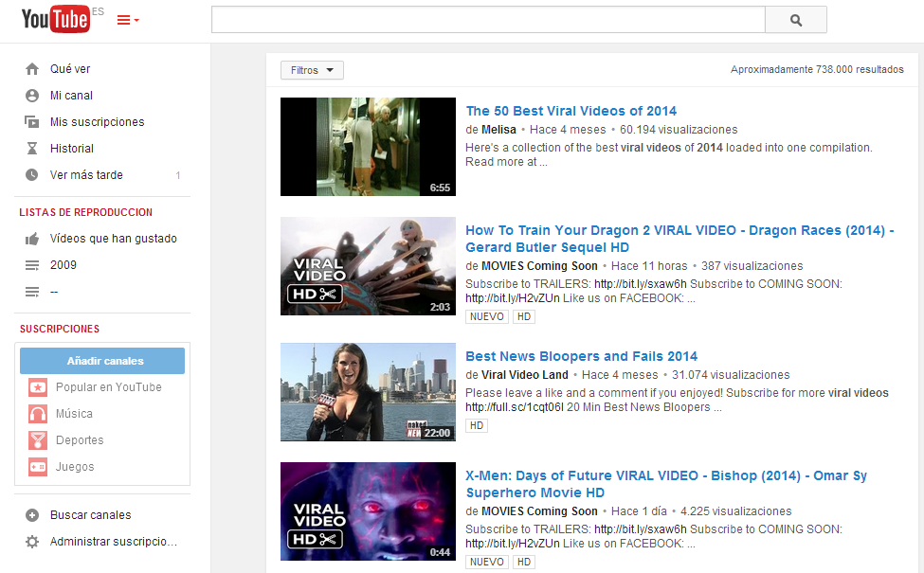The height and width of the screenshot is (573, 924).
Task: Click the playlist icon beside the -- playlist
Action: 32,292
